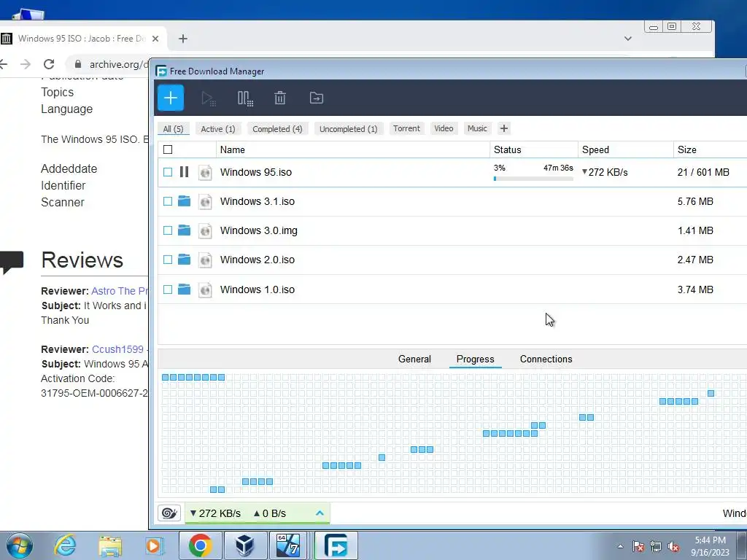Image resolution: width=747 pixels, height=560 pixels.
Task: Switch to Chrome via taskbar icon
Action: click(200, 545)
